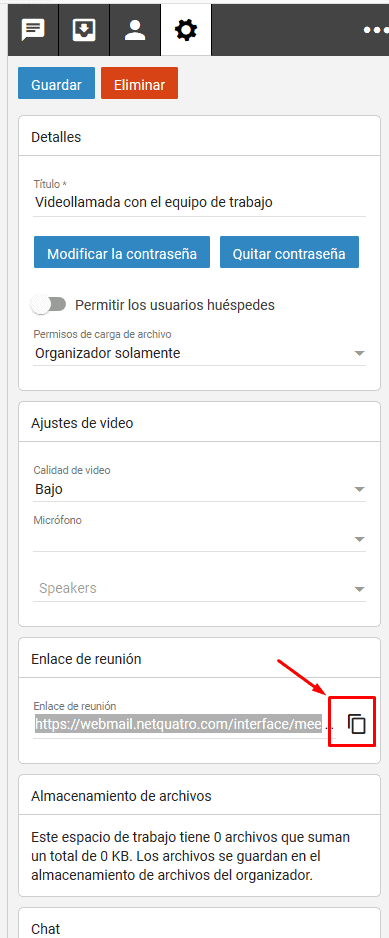389x938 pixels.
Task: Open the three-dot more options menu
Action: [376, 29]
